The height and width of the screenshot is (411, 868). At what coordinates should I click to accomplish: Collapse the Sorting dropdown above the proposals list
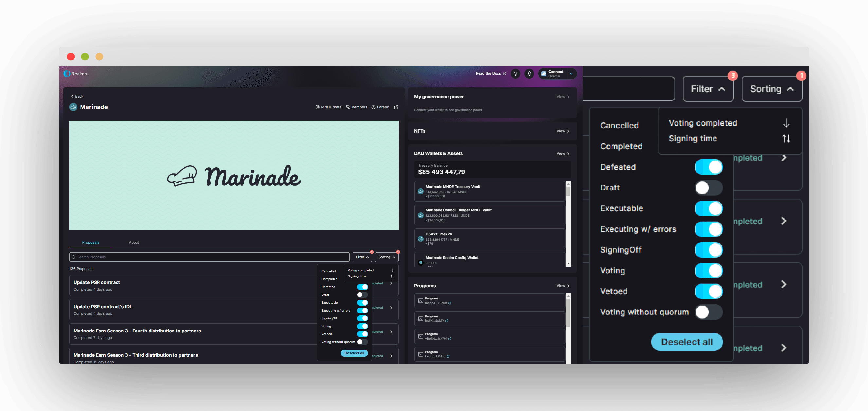click(x=387, y=257)
